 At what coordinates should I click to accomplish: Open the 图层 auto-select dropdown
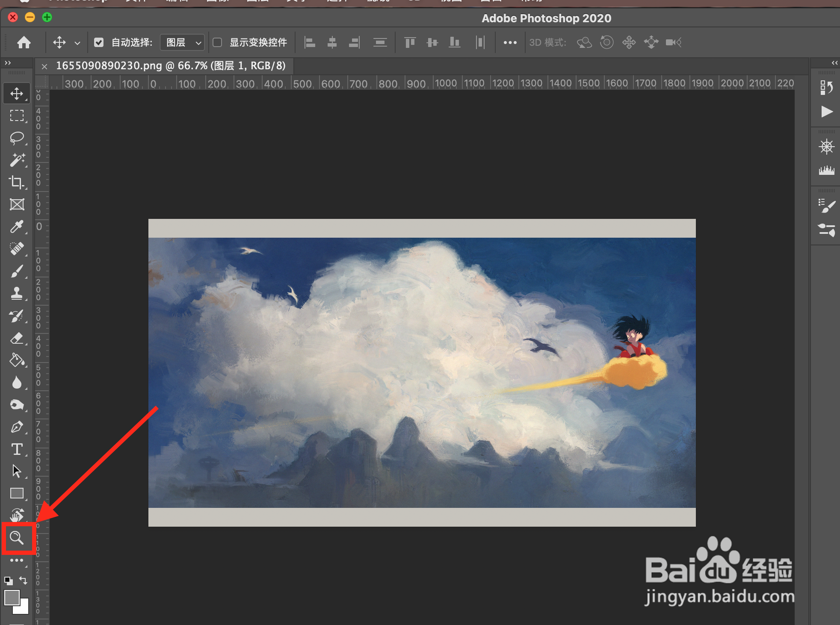point(182,42)
